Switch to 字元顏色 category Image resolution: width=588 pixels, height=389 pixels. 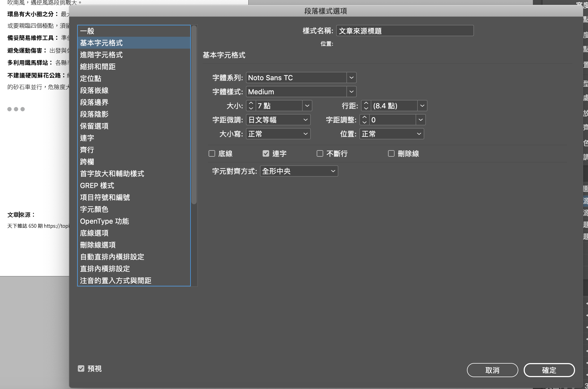(x=94, y=209)
